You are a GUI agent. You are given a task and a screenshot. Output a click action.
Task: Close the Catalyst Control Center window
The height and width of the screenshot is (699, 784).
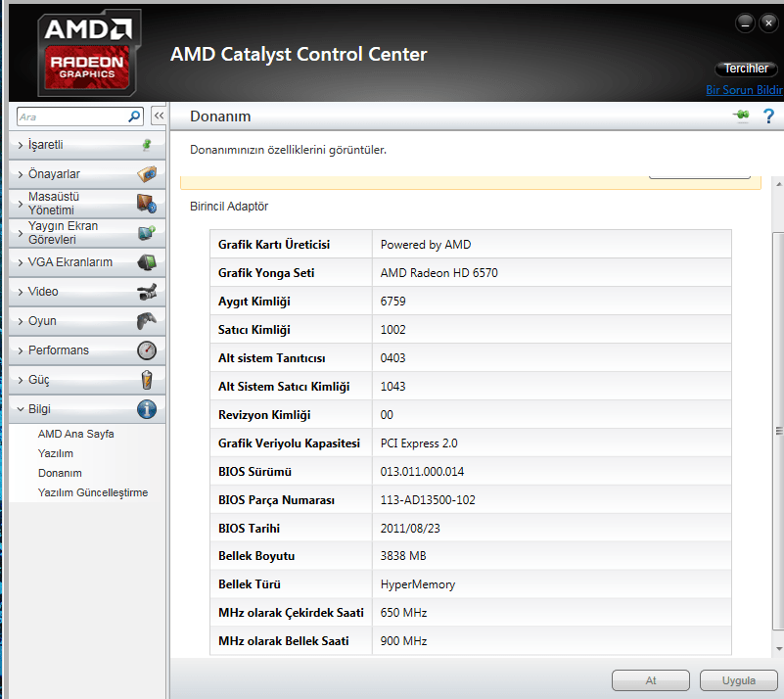pyautogui.click(x=768, y=23)
